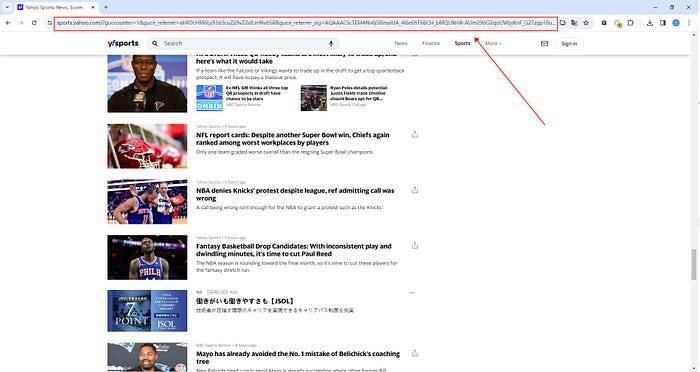The width and height of the screenshot is (700, 372).
Task: Open Ex-NFL GM QB prospects story
Action: coord(257,93)
